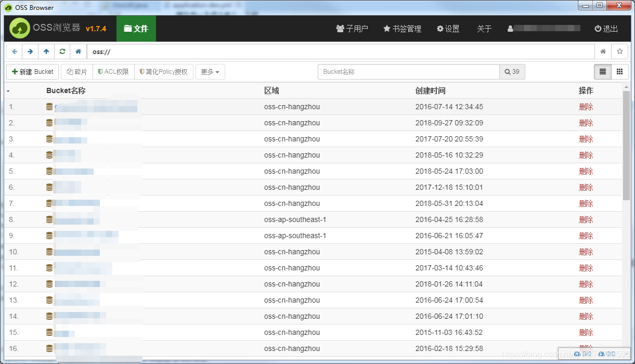Delete the bucket created 2017-07-20 20:55:39
635x364 pixels.
coord(586,139)
